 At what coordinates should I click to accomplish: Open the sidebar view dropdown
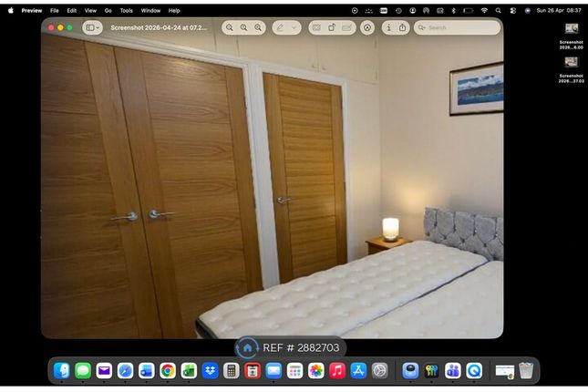(x=93, y=27)
